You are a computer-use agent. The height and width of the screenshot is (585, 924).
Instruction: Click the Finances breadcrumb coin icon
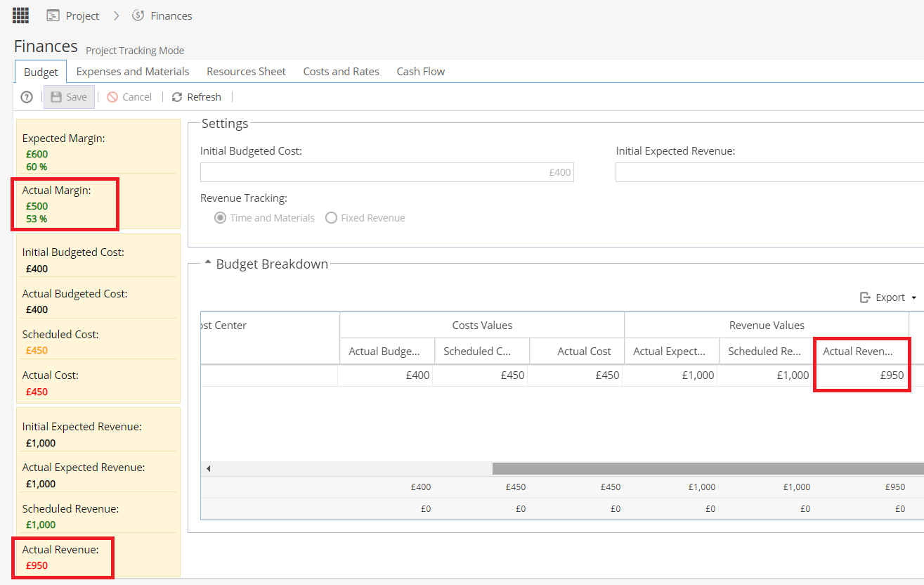coord(138,15)
